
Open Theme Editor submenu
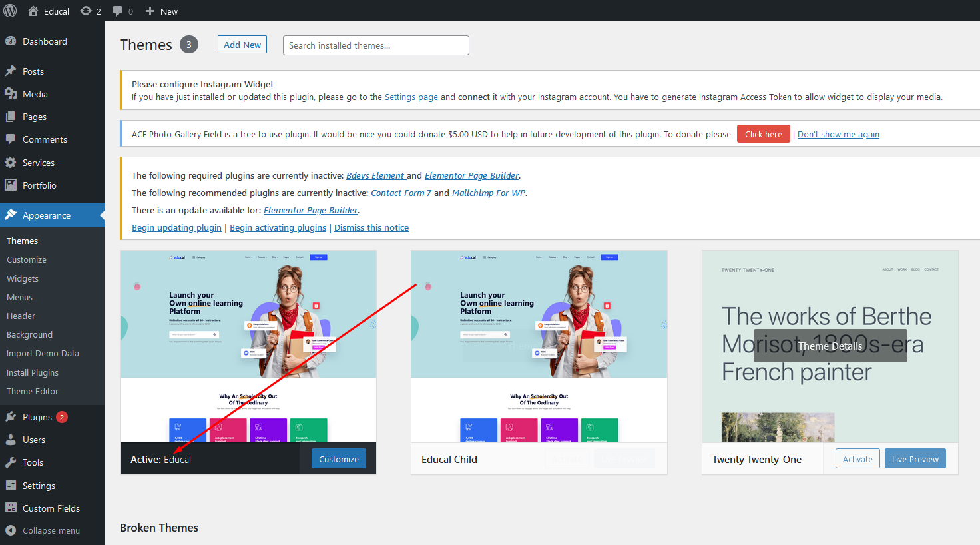click(x=33, y=391)
